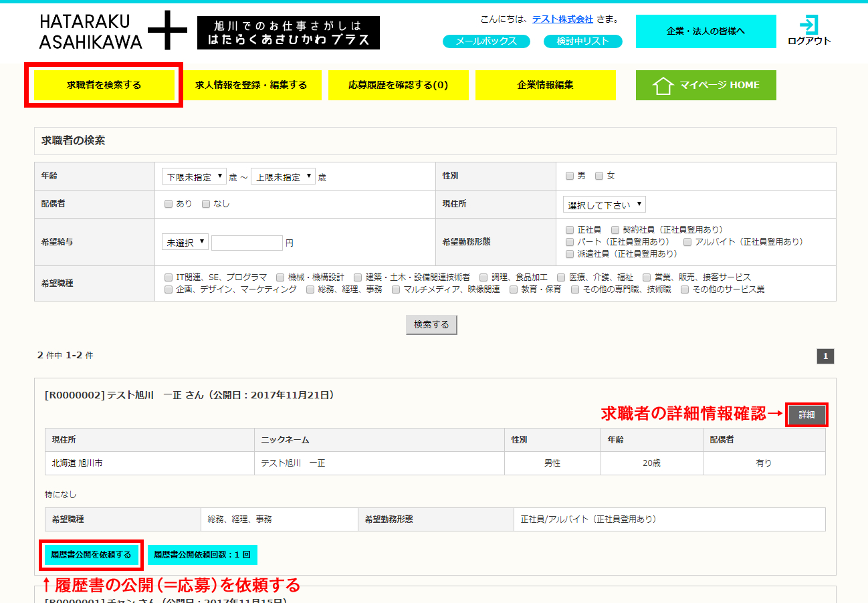Go to 求人情報を登録・編集する tab

251,85
